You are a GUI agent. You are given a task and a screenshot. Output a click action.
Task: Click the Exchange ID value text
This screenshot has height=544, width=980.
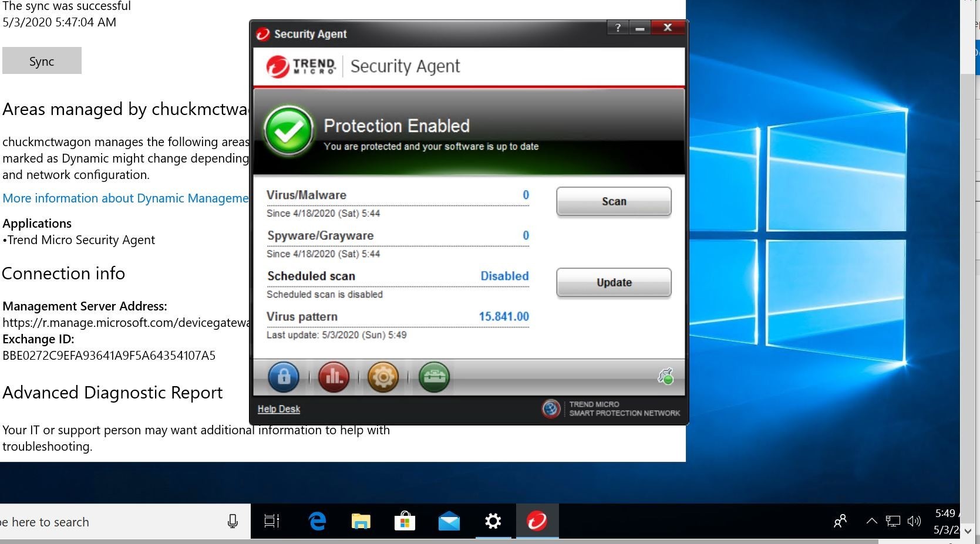(109, 356)
